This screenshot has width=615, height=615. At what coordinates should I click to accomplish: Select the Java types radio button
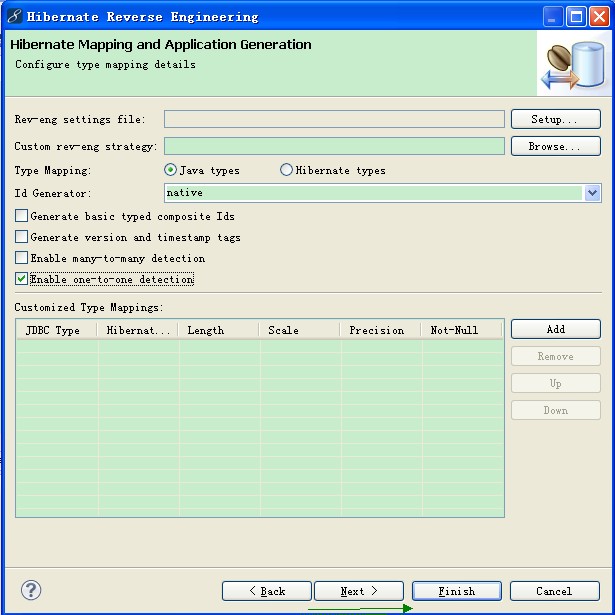click(170, 170)
